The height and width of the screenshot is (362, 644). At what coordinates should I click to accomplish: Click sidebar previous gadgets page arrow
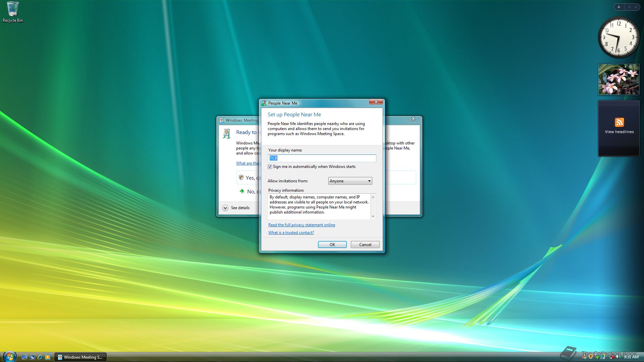629,7
